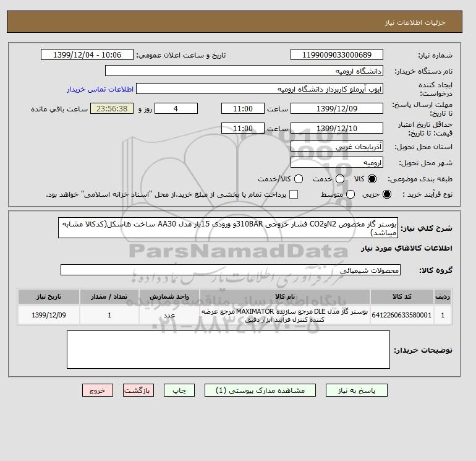Image resolution: width=476 pixels, height=461 pixels.
Task: Click the دانشگاه ارومیه buyer name field
Action: click(244, 71)
